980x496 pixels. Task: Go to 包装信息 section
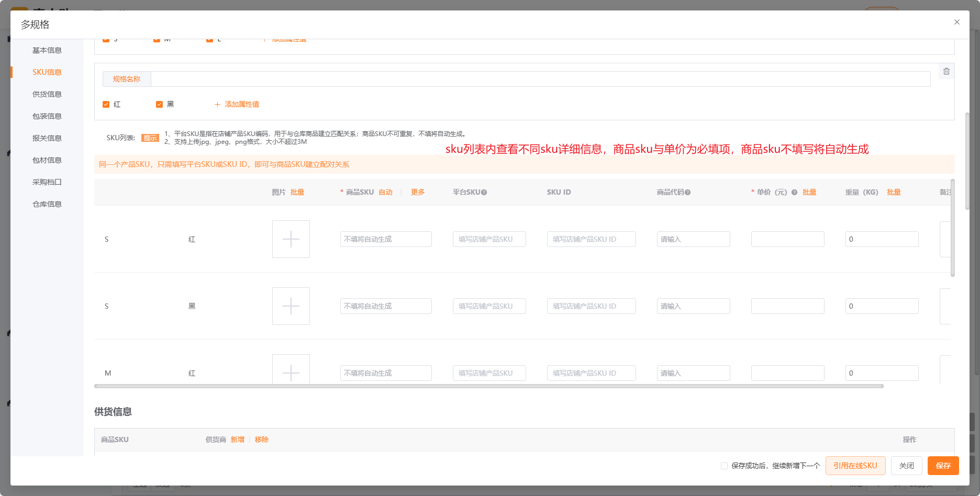47,116
